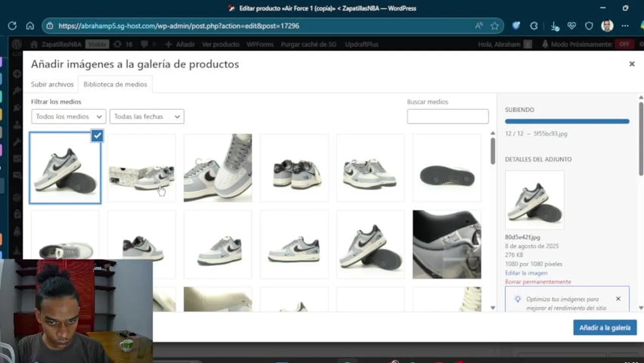The height and width of the screenshot is (363, 644).
Task: Click the Buscar medios search field
Action: (447, 116)
